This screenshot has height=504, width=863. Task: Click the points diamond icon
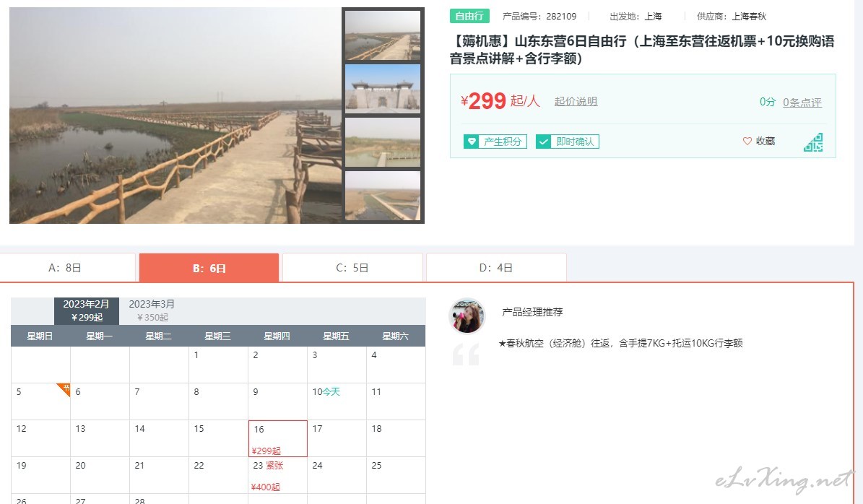471,142
